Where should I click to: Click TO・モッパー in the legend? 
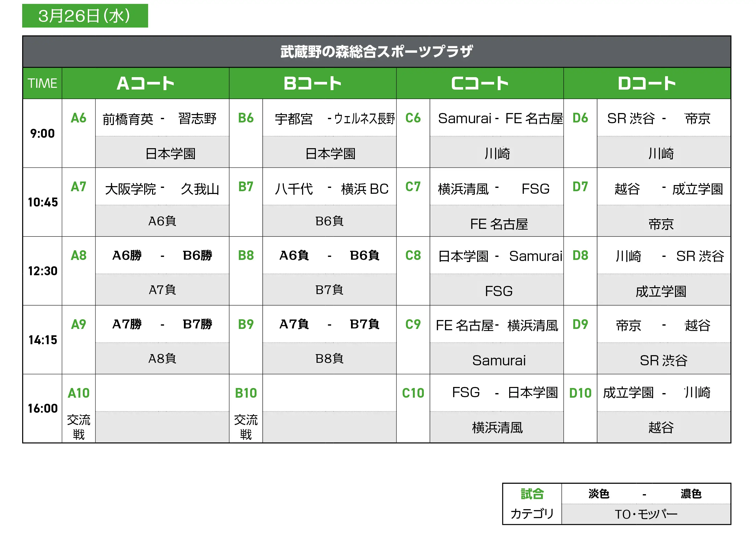[646, 514]
